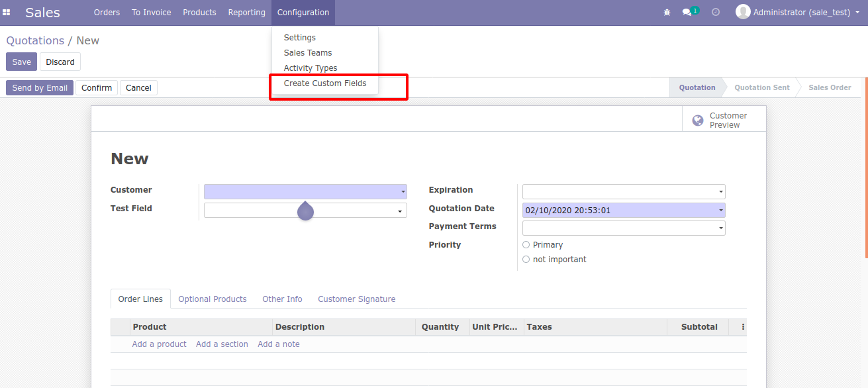Click the Send by Email button
Image resolution: width=868 pixels, height=388 pixels.
click(x=40, y=87)
